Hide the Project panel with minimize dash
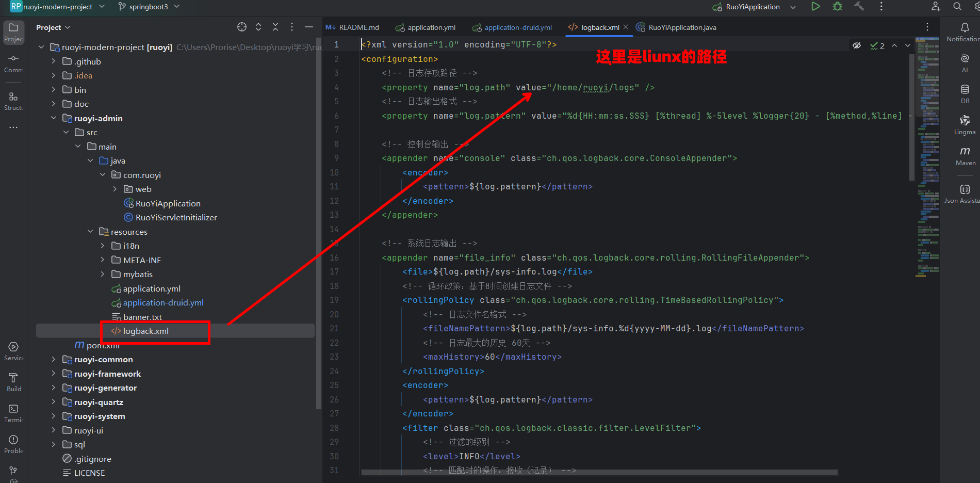This screenshot has width=980, height=483. [309, 27]
